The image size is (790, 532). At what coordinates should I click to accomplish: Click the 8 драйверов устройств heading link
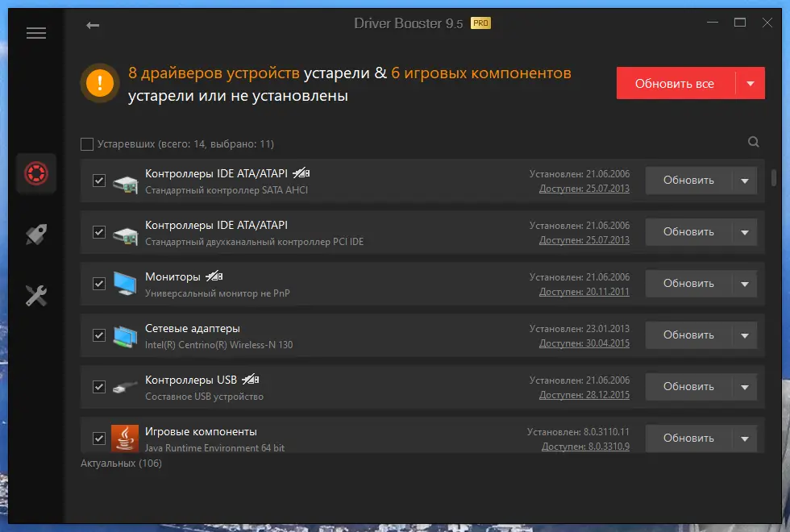[x=214, y=73]
